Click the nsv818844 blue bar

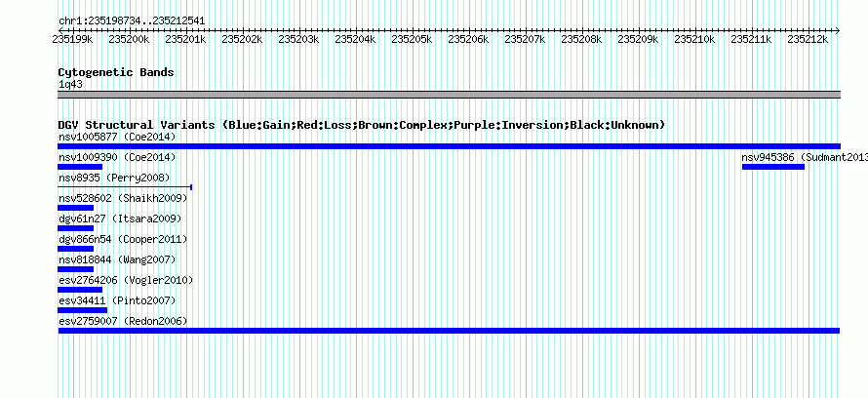tap(75, 269)
